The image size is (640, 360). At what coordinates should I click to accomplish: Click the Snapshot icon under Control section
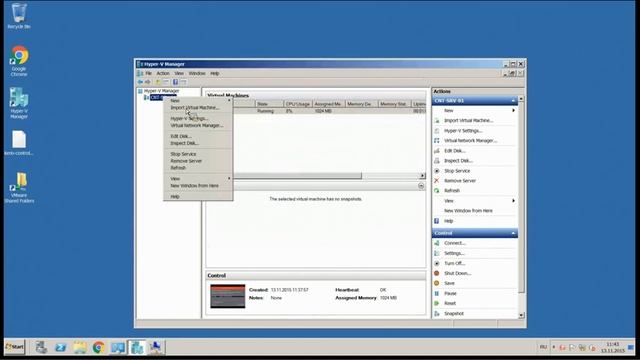pyautogui.click(x=437, y=314)
